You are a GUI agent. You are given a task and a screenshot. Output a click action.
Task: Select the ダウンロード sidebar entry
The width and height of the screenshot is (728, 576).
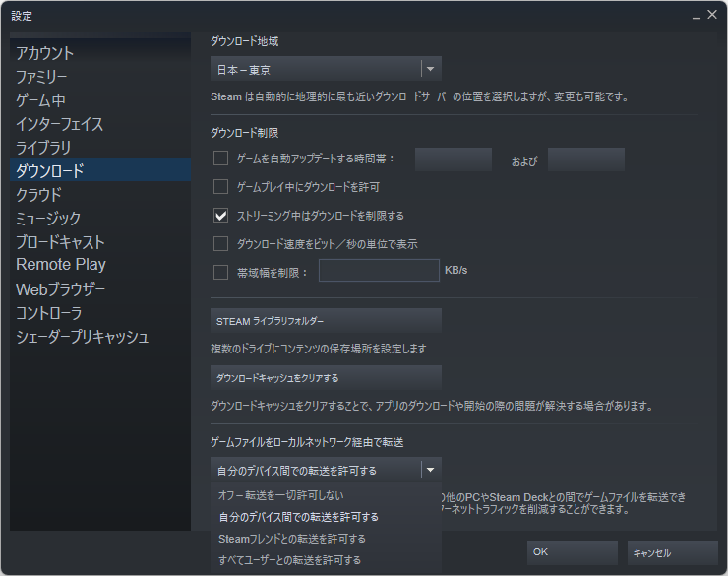[99, 169]
